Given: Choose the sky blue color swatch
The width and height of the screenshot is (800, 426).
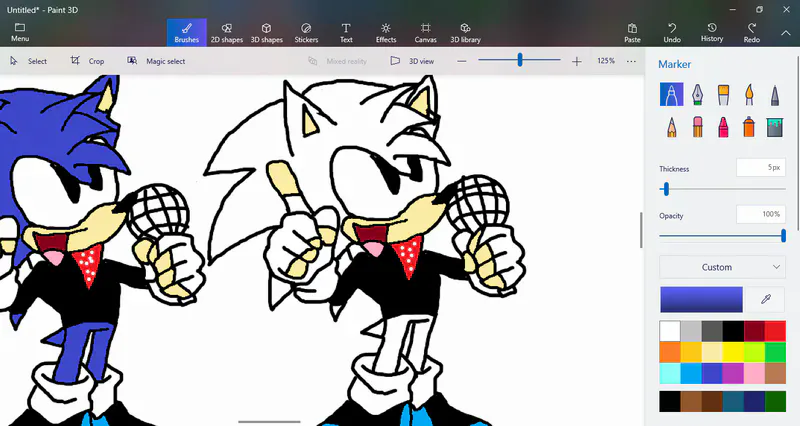Looking at the screenshot, I should [x=691, y=373].
